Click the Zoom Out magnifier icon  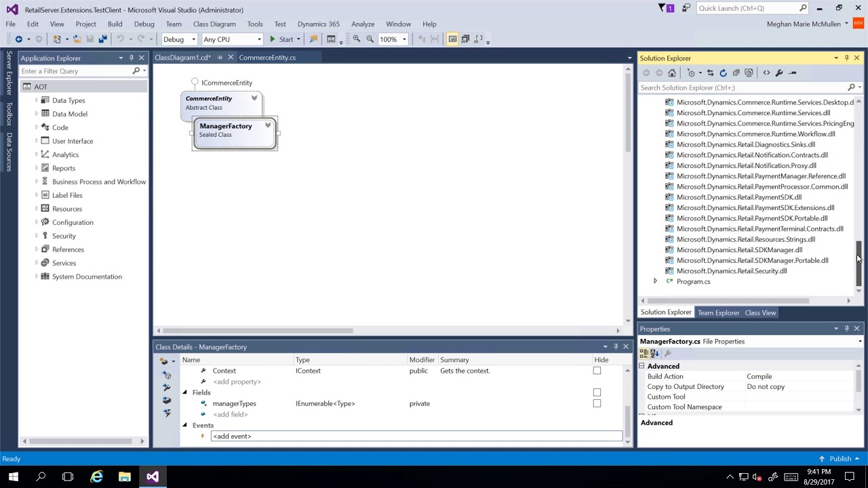pyautogui.click(x=370, y=39)
